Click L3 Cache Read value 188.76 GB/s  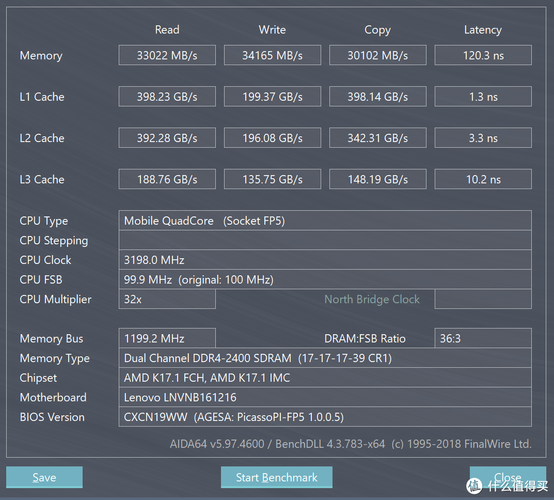point(167,179)
